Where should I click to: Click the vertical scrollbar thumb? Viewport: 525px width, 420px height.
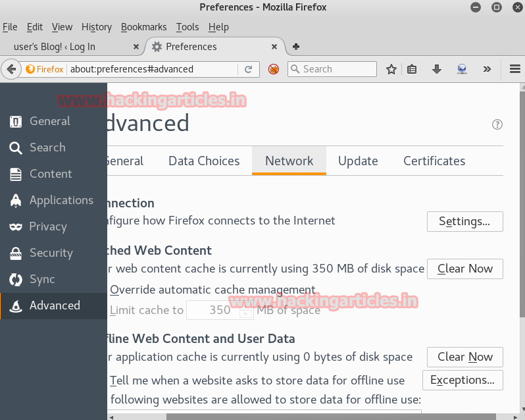click(x=522, y=204)
